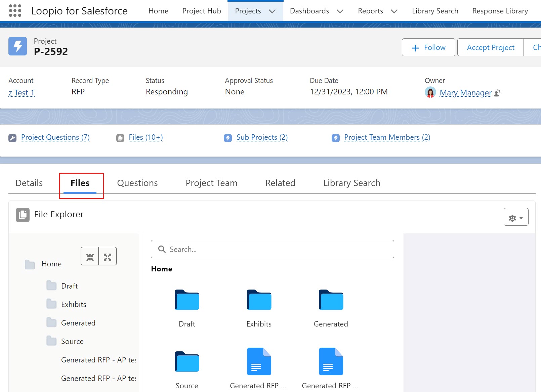541x392 pixels.
Task: Select Draft in the folder tree
Action: [x=70, y=286]
